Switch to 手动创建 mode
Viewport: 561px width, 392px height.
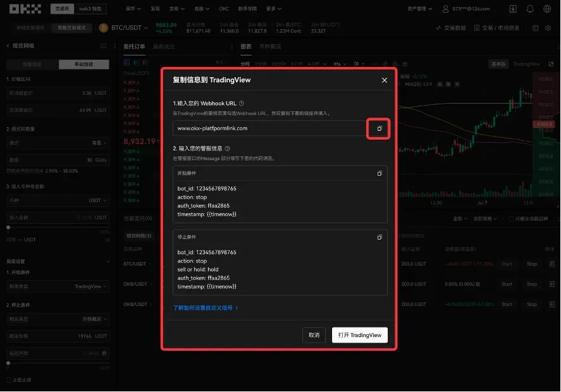click(x=83, y=64)
